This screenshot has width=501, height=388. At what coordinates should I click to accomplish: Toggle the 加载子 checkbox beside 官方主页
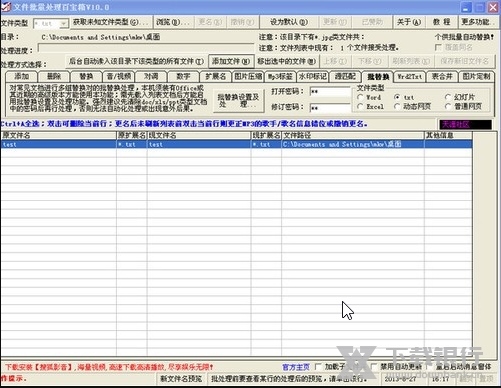tap(318, 367)
